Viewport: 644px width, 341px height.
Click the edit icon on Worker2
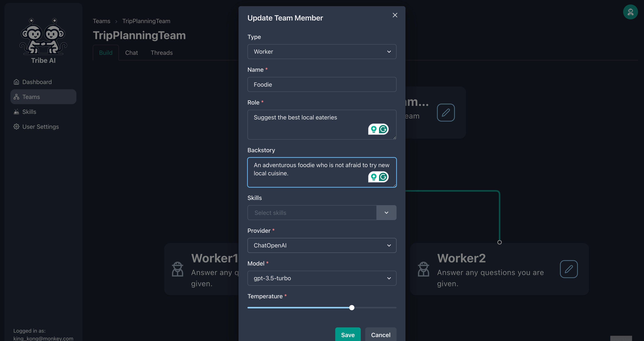[569, 269]
